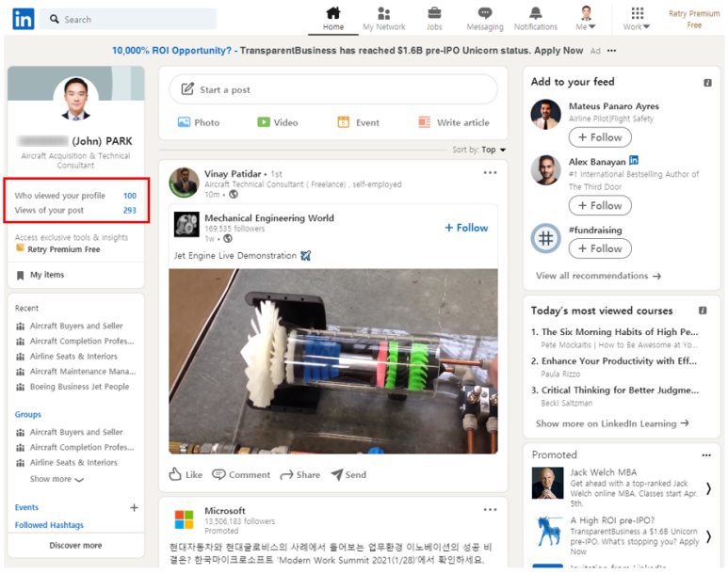
Task: Open Vinay Patidar's profile picture
Action: point(184,183)
